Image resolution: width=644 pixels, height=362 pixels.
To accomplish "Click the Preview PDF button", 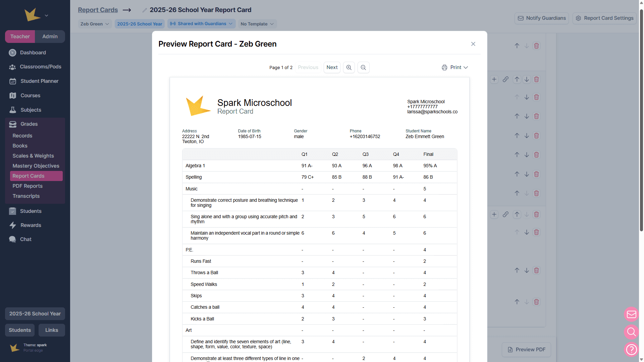I will pos(526,350).
